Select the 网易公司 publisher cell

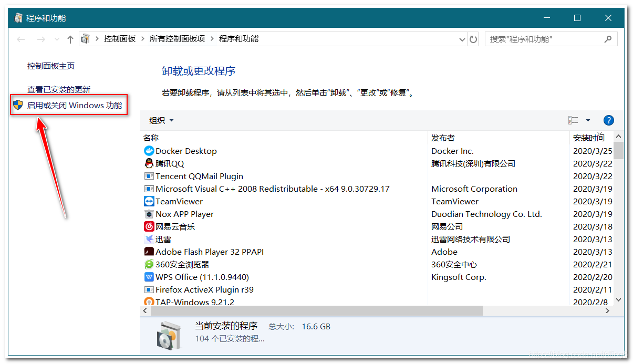coord(447,226)
